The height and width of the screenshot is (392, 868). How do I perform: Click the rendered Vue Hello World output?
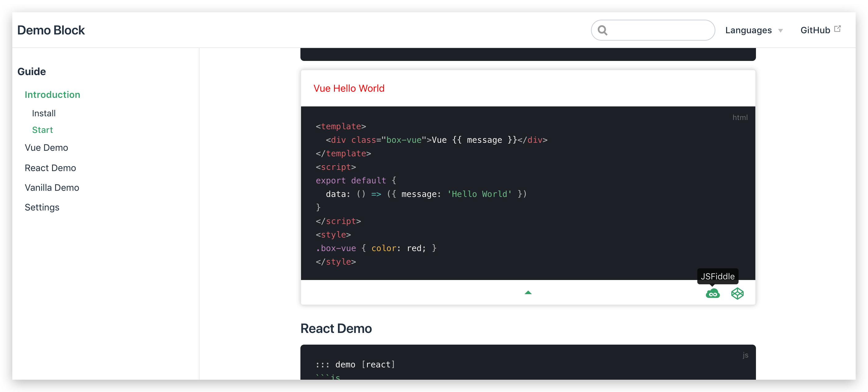tap(349, 88)
